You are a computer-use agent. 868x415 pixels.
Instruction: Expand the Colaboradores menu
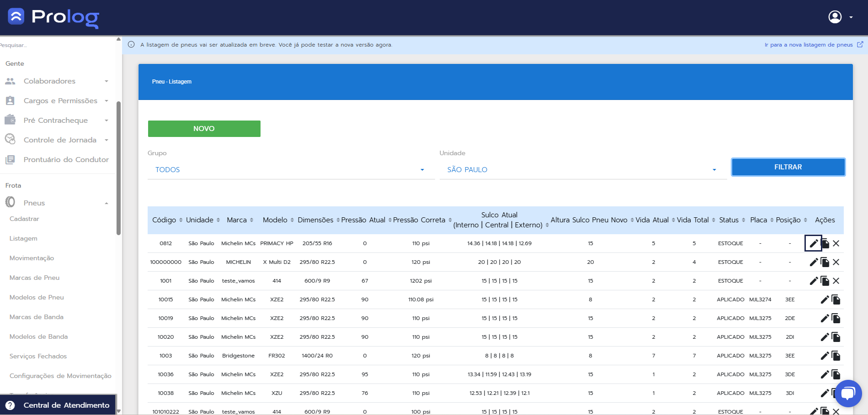[57, 81]
